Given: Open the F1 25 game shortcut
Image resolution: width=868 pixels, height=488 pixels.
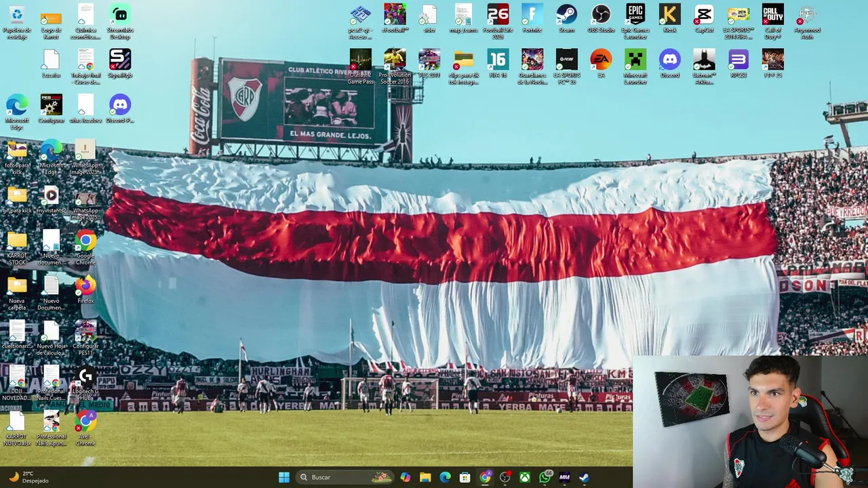Looking at the screenshot, I should pyautogui.click(x=773, y=64).
